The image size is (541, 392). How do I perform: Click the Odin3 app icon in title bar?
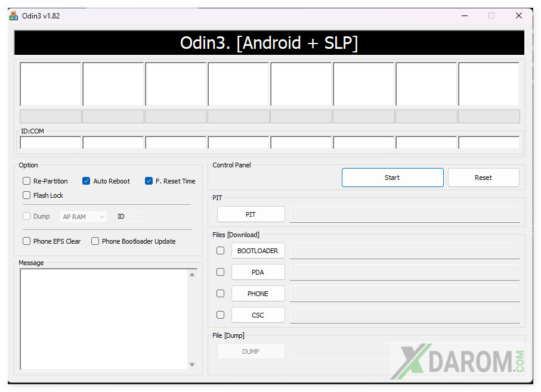click(13, 15)
